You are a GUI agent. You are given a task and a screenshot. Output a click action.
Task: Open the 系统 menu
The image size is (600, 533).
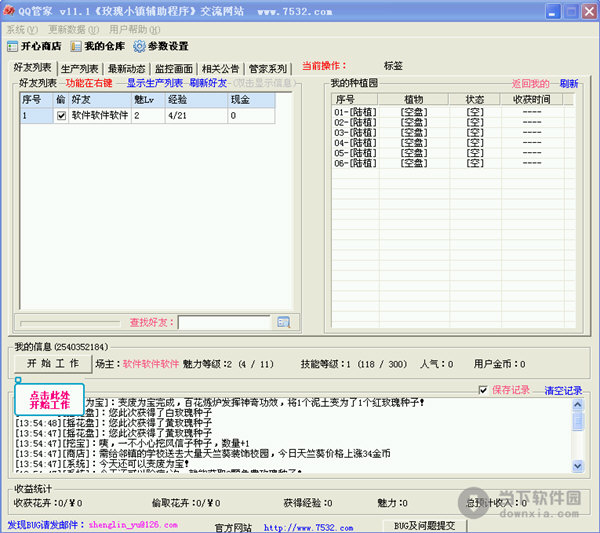click(22, 29)
